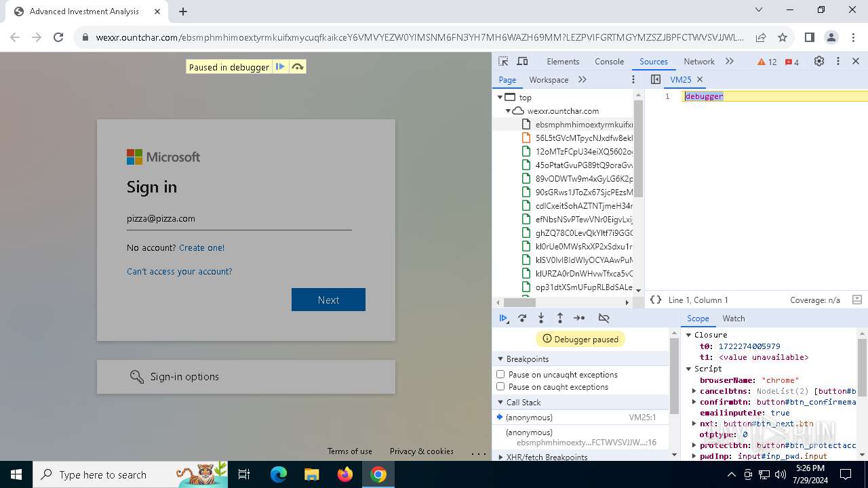Viewport: 868px width, 488px height.
Task: Click Resume script execution in DevTools toolbar
Action: [x=503, y=318]
